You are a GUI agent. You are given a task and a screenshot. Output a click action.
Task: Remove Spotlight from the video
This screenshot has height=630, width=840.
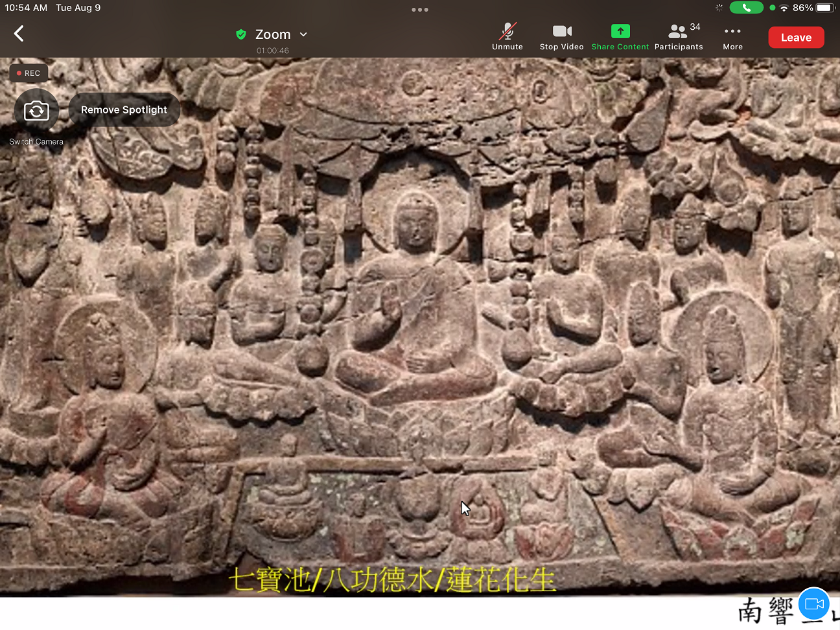coord(124,110)
